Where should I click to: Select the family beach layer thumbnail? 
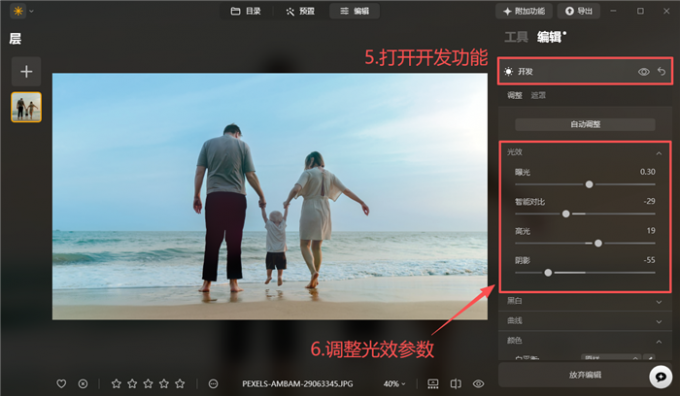26,107
